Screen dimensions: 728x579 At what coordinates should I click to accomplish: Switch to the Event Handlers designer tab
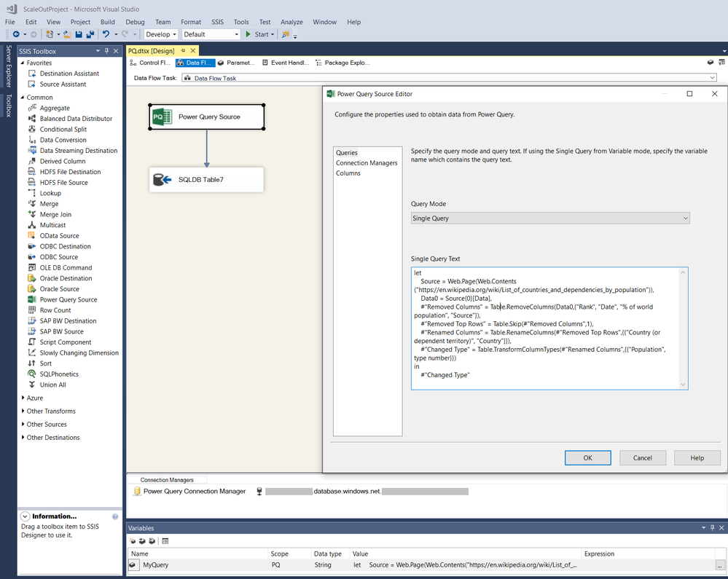click(x=286, y=63)
